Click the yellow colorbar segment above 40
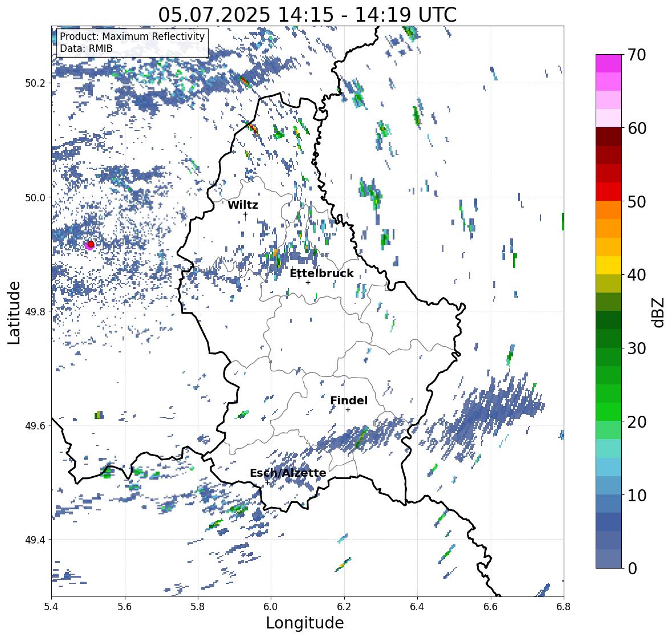 tap(609, 265)
